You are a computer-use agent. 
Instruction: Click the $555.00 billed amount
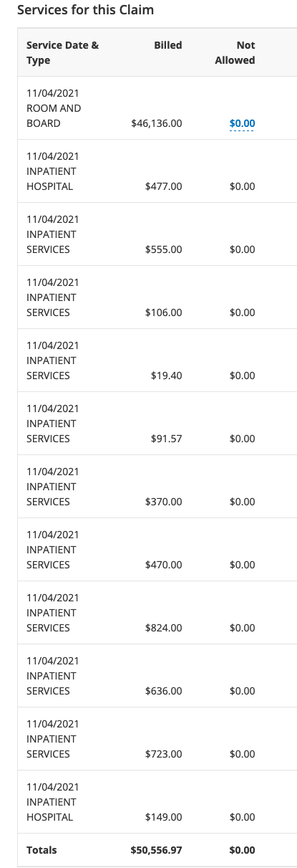163,249
